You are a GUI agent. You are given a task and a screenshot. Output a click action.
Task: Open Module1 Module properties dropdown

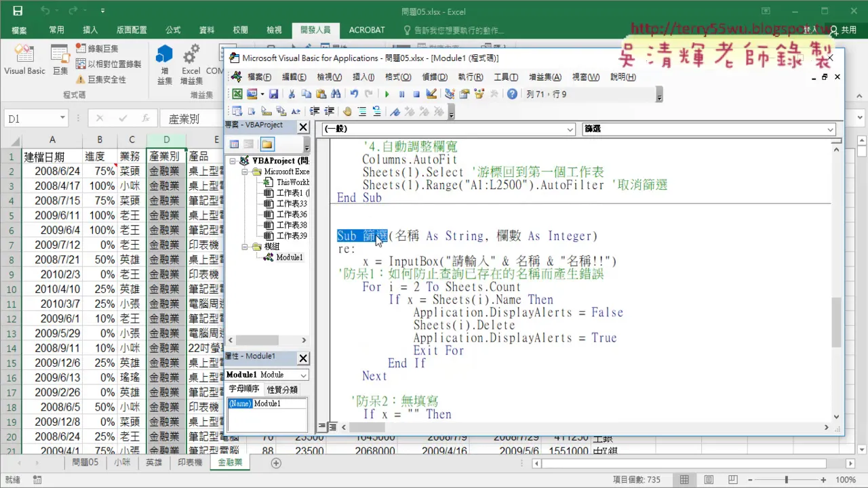click(303, 375)
